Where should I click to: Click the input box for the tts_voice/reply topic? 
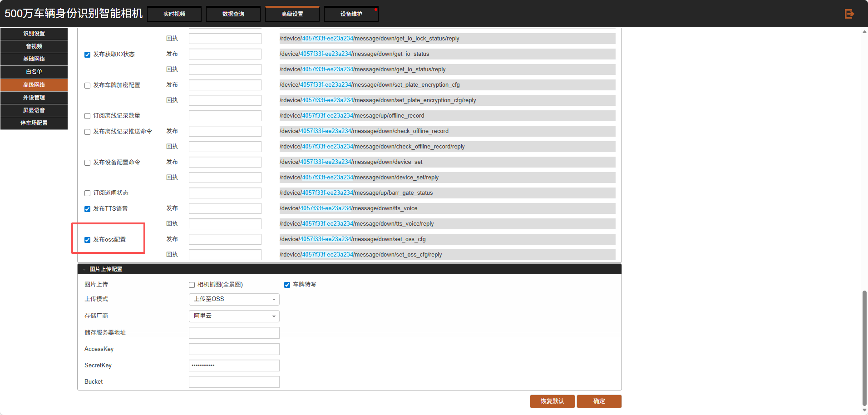tap(225, 224)
